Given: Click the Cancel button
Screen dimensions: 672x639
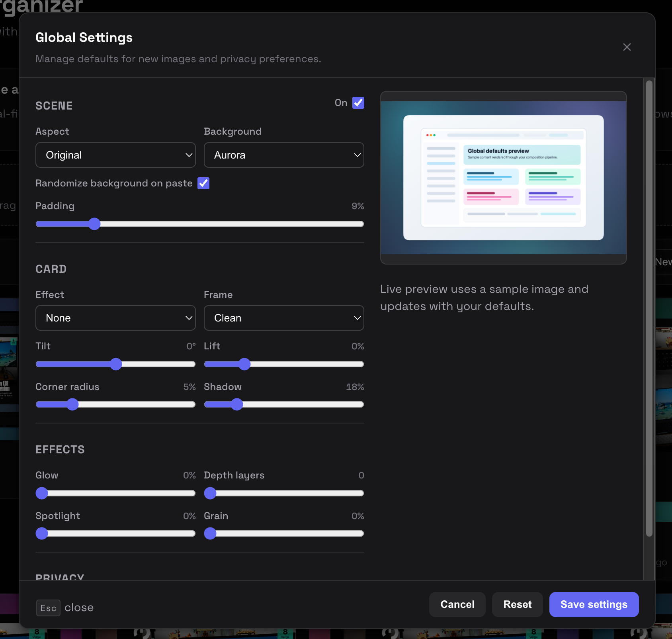Looking at the screenshot, I should (x=457, y=604).
